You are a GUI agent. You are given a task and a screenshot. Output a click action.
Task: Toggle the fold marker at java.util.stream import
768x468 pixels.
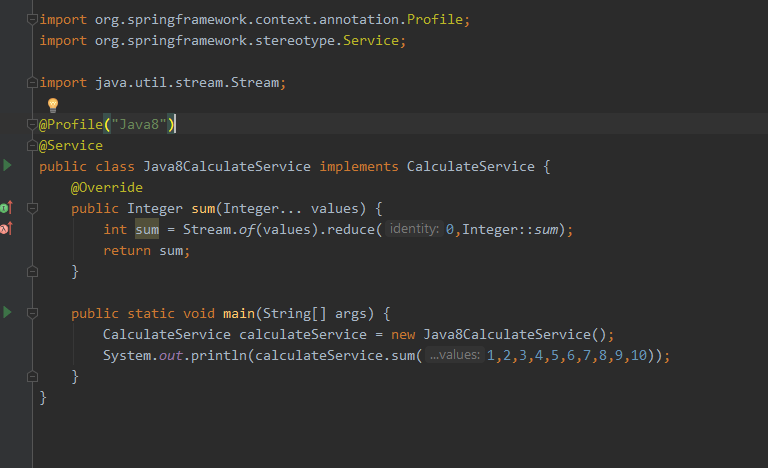coord(32,82)
